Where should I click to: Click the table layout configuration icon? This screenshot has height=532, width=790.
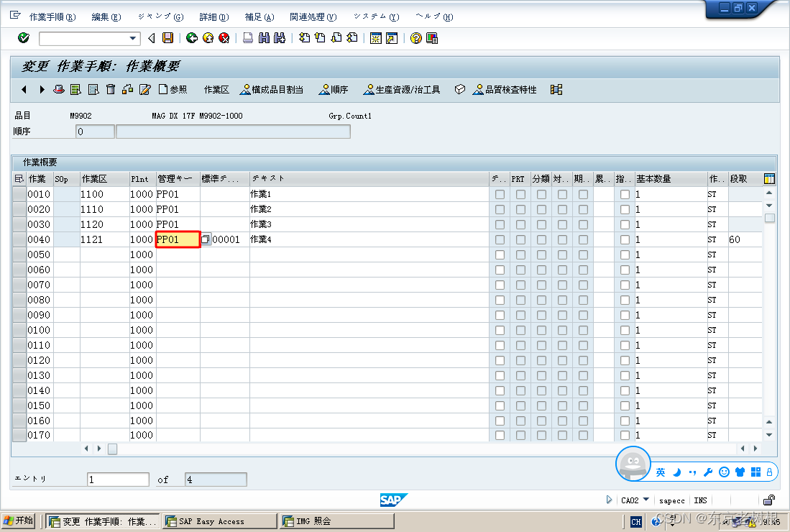[x=769, y=178]
